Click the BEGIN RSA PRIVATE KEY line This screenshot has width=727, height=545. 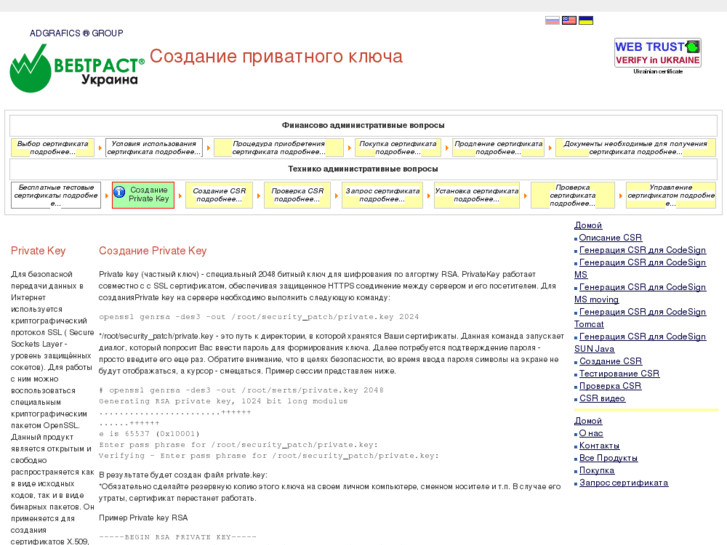tap(178, 537)
